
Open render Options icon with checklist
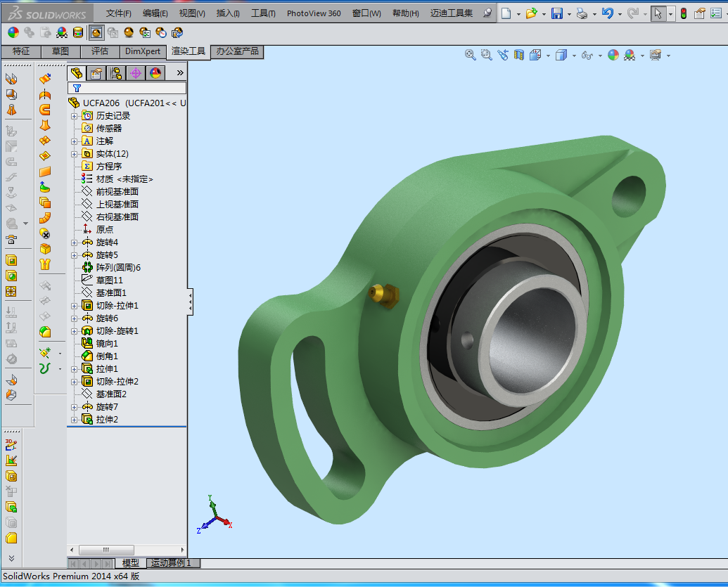[145, 32]
